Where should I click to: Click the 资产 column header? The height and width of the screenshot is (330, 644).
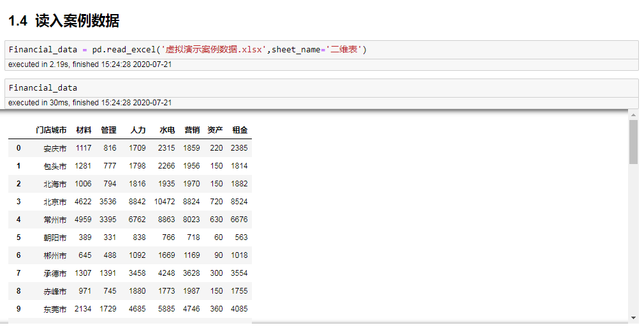coord(215,130)
